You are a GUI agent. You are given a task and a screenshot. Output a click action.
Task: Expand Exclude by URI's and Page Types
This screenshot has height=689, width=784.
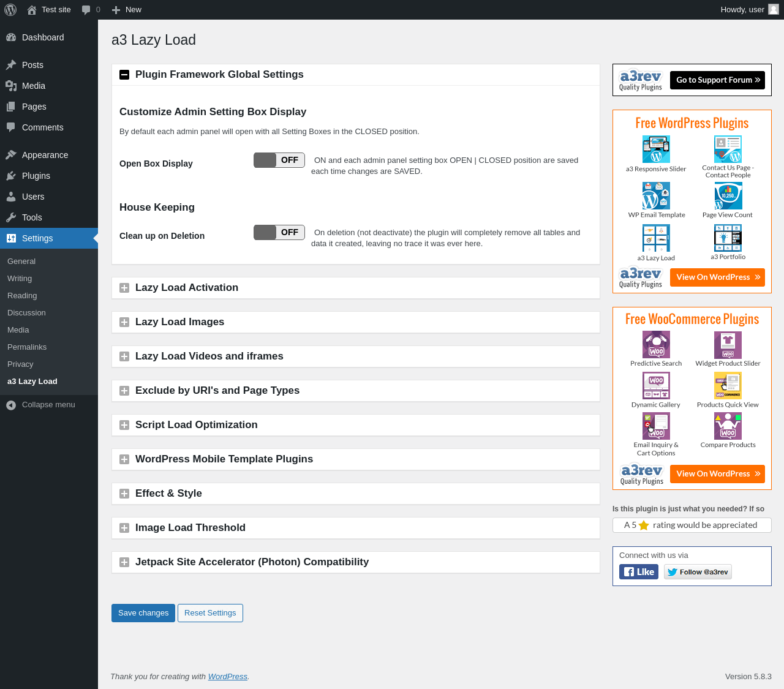[x=356, y=391]
